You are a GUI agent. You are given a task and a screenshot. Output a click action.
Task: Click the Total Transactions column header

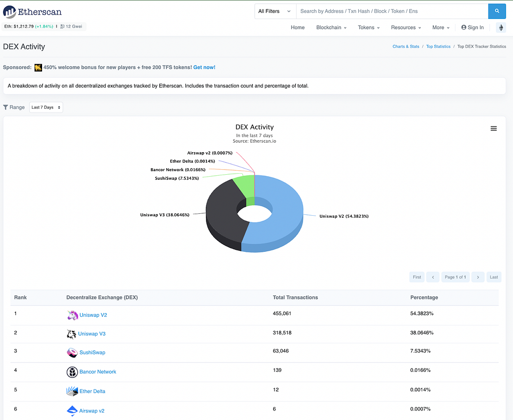coord(296,297)
